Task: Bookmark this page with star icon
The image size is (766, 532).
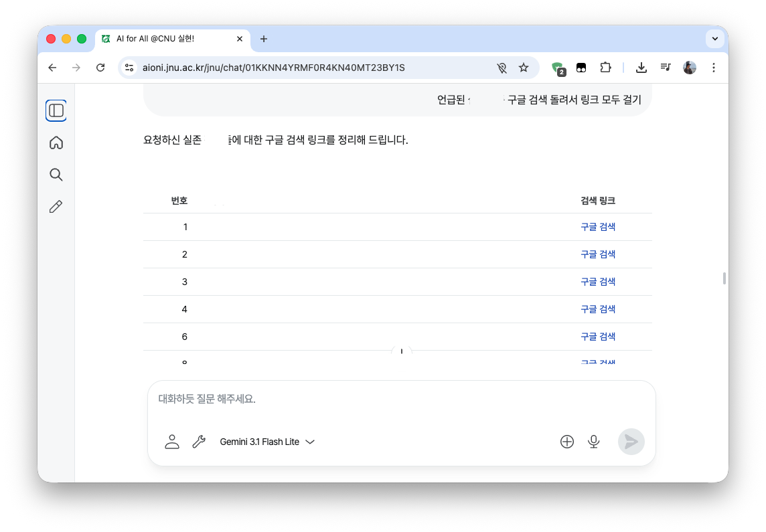Action: 524,68
